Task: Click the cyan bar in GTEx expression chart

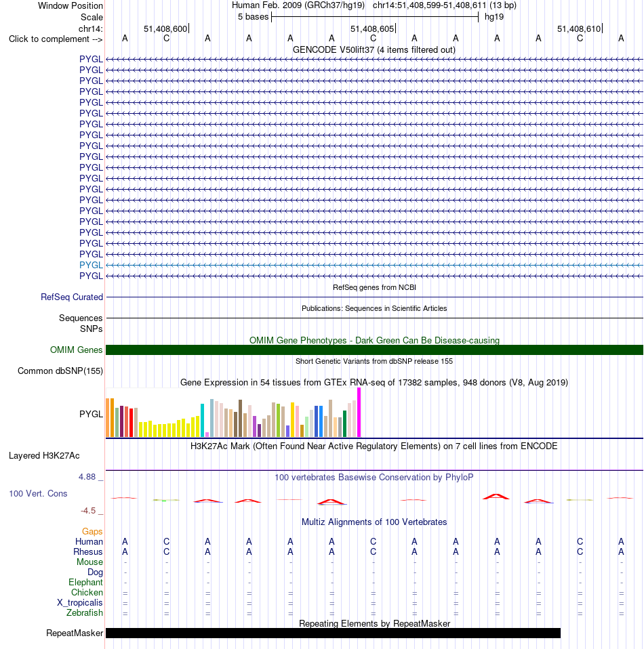Action: pos(203,420)
